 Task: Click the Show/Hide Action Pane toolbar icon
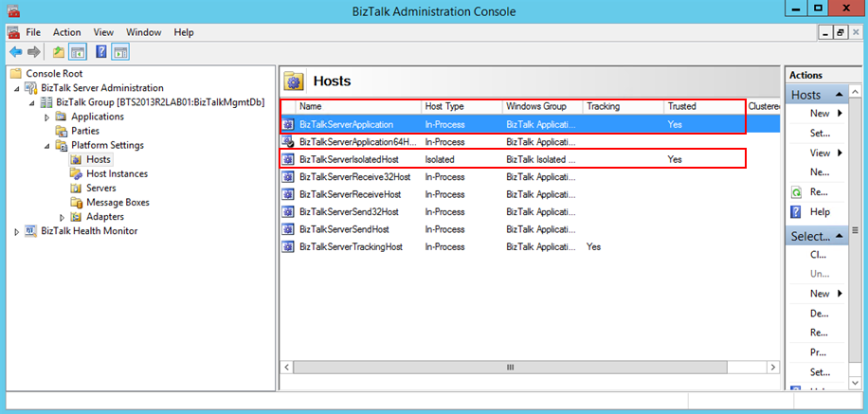(120, 51)
